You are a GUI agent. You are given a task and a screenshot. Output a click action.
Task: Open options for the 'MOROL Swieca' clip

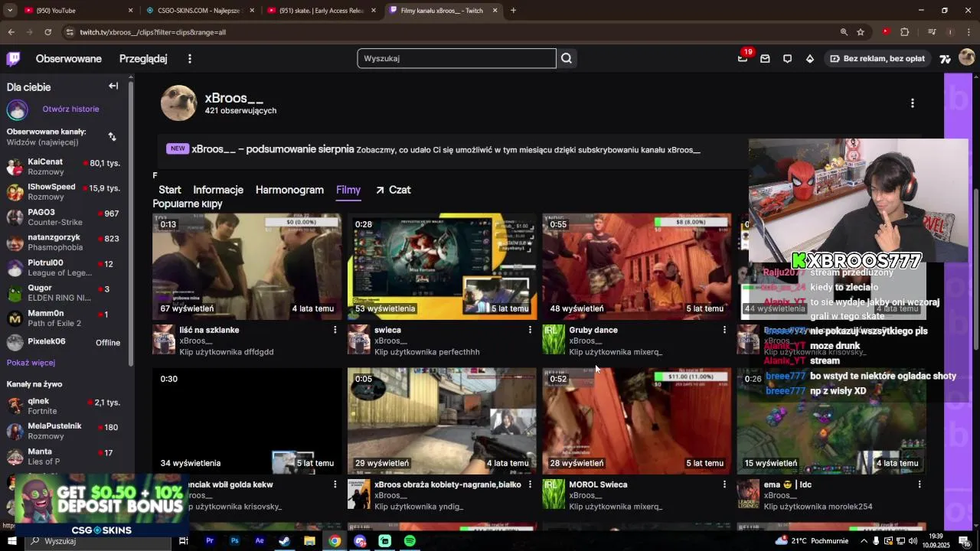tap(724, 484)
